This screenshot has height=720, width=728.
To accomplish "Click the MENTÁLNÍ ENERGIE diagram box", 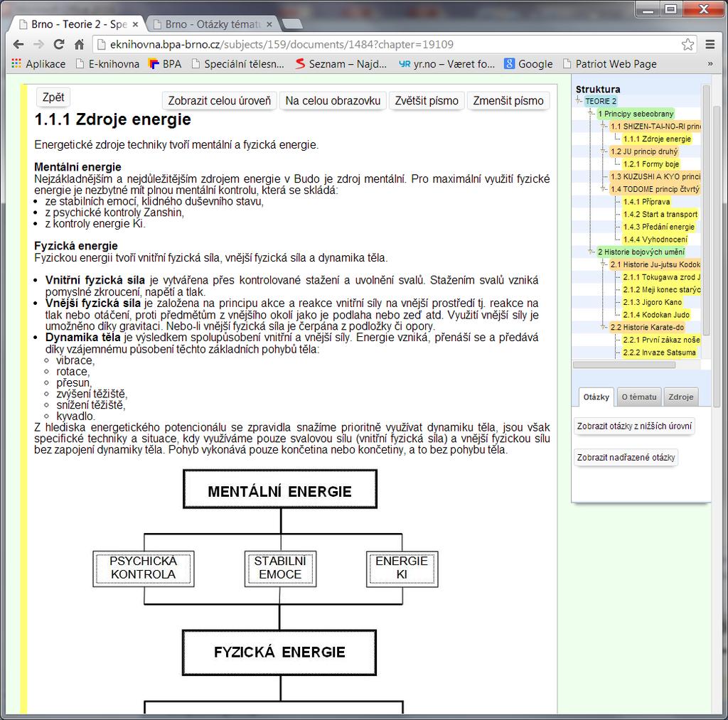I will pyautogui.click(x=280, y=489).
